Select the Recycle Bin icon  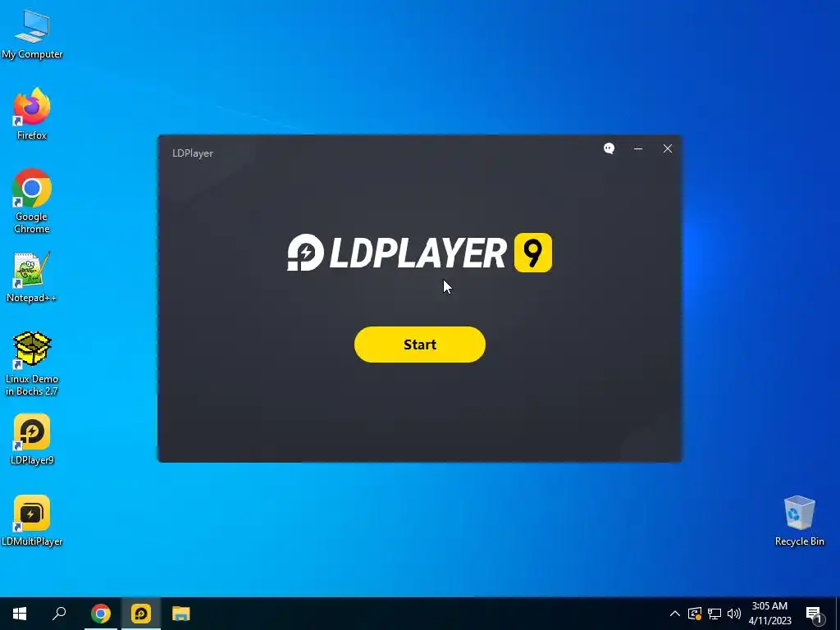pos(799,521)
